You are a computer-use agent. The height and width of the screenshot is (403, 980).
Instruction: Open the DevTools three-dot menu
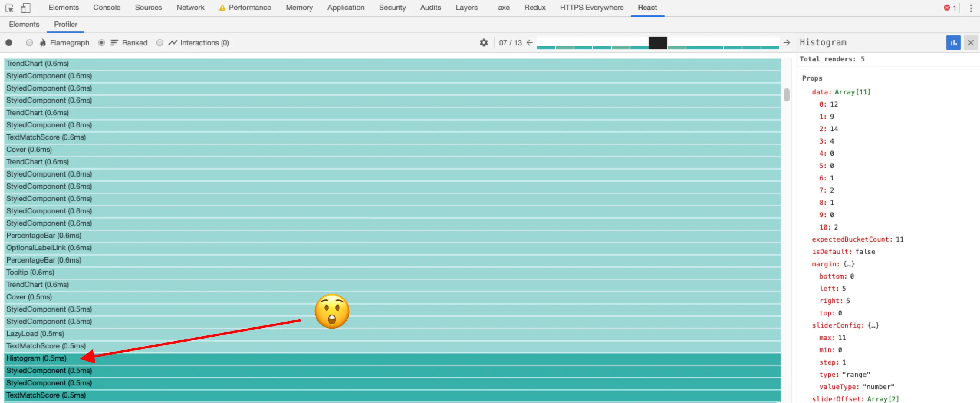[x=971, y=8]
